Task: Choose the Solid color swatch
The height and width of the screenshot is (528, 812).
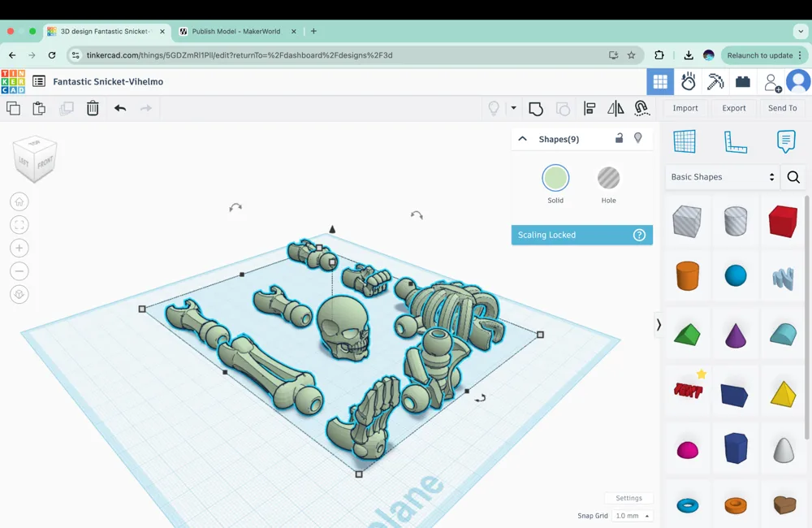Action: pyautogui.click(x=555, y=178)
